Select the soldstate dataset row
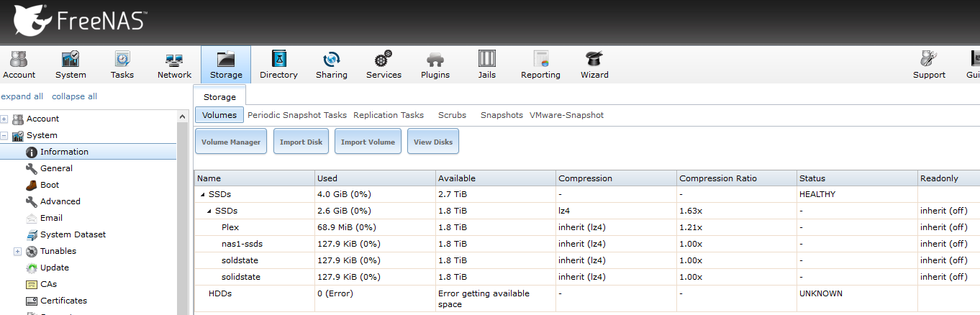Viewport: 980px width, 315px height. tap(587, 260)
